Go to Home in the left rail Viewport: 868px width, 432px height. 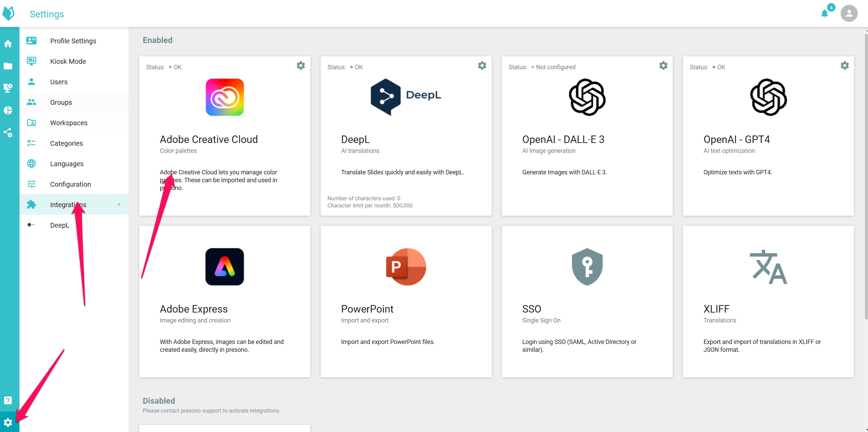coord(8,44)
